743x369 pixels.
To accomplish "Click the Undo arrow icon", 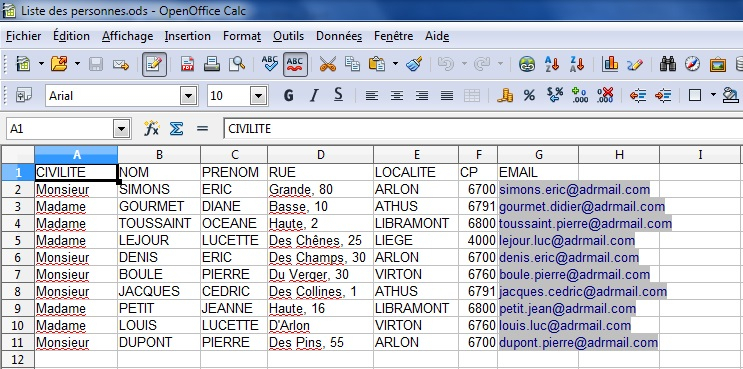I will (446, 64).
